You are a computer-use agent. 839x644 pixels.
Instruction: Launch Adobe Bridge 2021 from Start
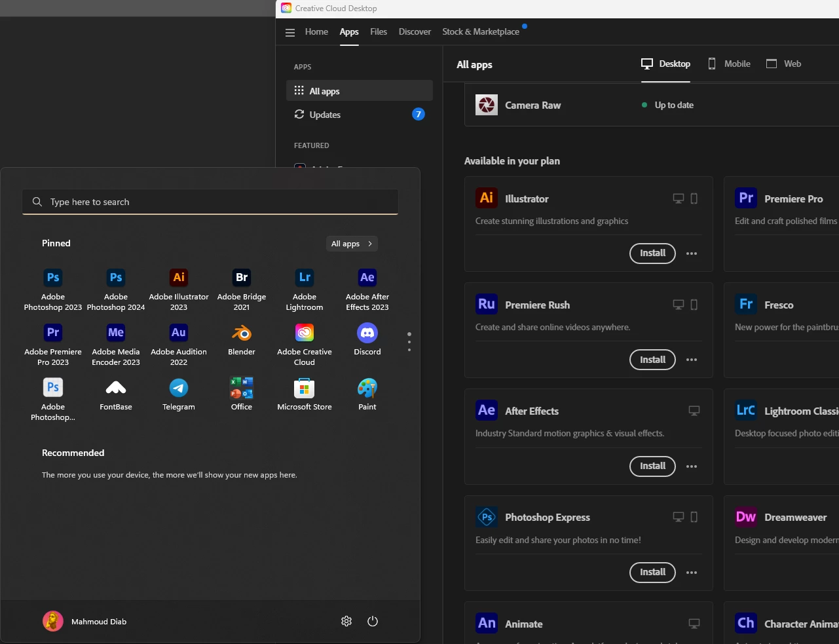pos(242,290)
